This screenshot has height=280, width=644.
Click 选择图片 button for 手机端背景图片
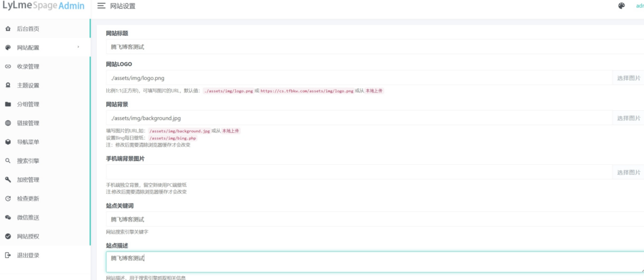pyautogui.click(x=628, y=172)
